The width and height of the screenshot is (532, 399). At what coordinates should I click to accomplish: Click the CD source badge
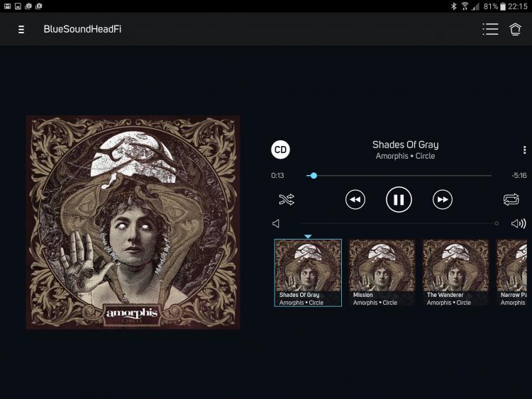(x=280, y=150)
